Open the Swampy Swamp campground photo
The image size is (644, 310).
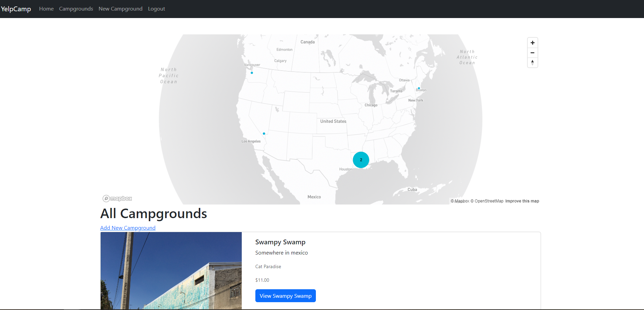coord(171,271)
